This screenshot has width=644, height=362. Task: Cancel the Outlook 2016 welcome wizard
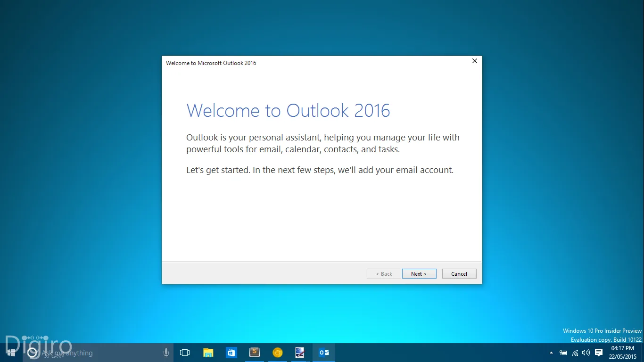[x=459, y=274]
